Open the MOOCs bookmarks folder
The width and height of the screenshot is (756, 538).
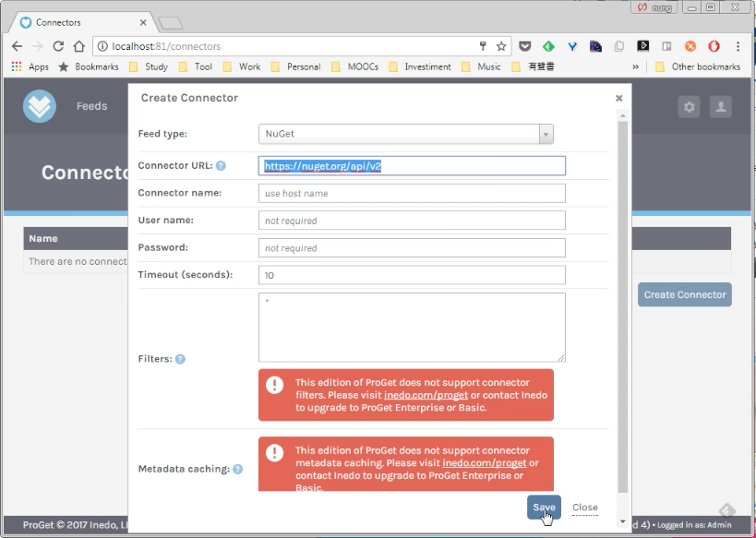coord(354,66)
